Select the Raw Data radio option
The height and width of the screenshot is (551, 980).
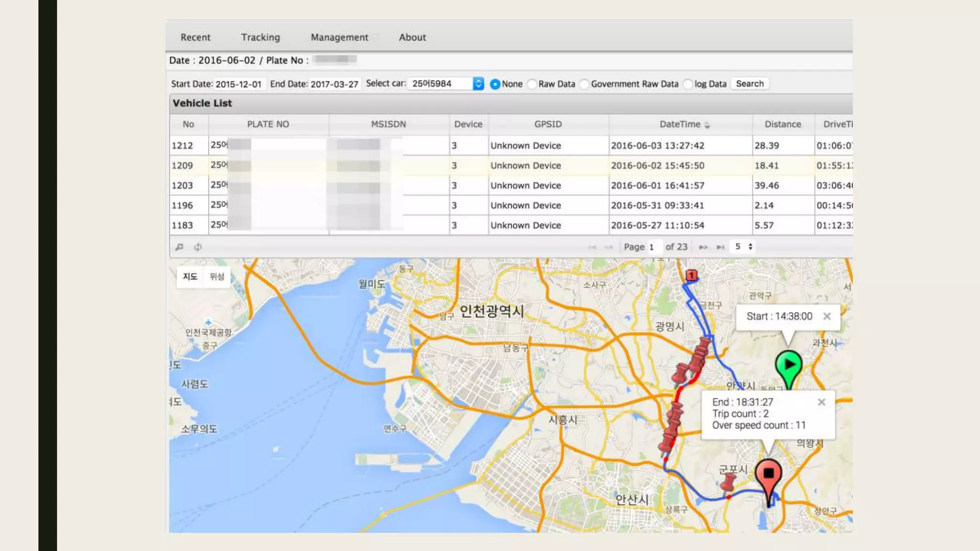click(532, 84)
